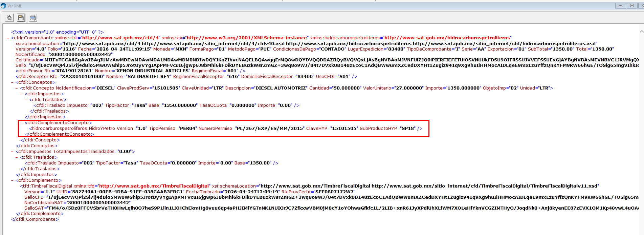The image size is (644, 235).
Task: Collapse the cfdi:ComplementoConcepto node
Action: click(22, 123)
